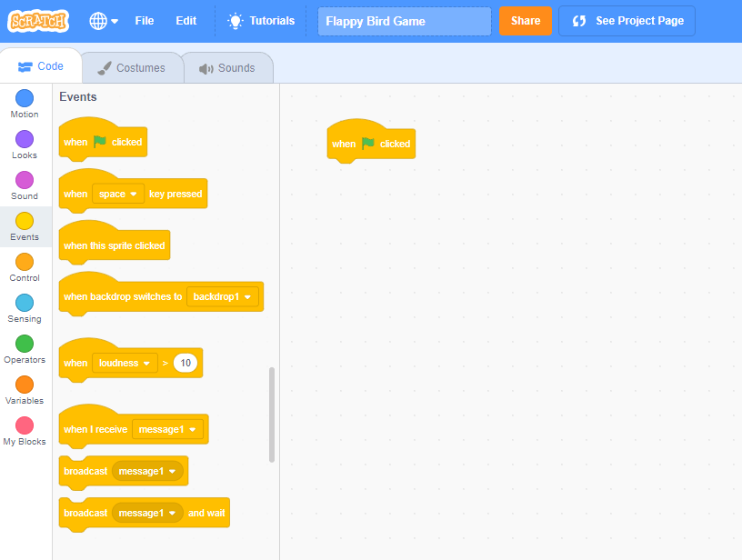Select the Sound category circle
Viewport: 742px width, 560px height.
(25, 180)
